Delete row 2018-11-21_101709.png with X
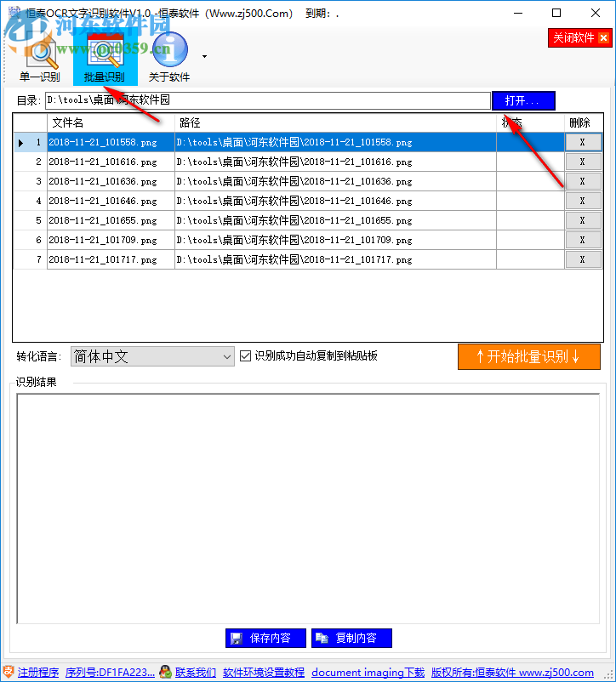 (583, 240)
